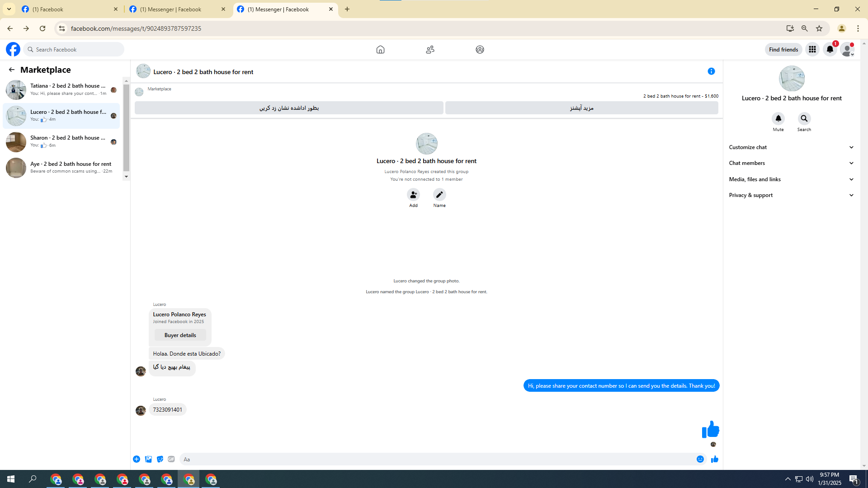Open Chrome tab search dropdown
868x488 pixels.
9,9
